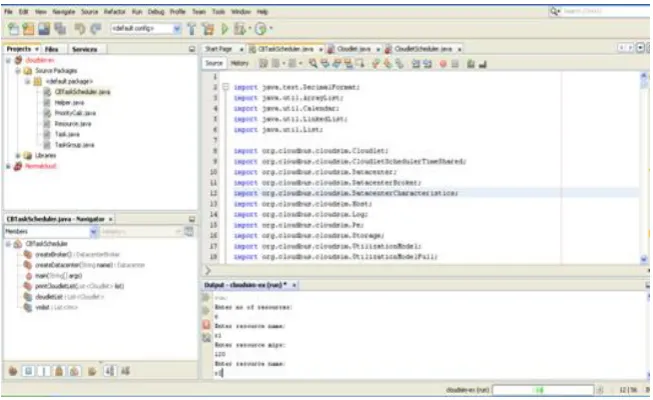Image resolution: width=653 pixels, height=400 pixels.
Task: Collapse the CBTaskScheduler class in Navigator
Action: coord(8,244)
